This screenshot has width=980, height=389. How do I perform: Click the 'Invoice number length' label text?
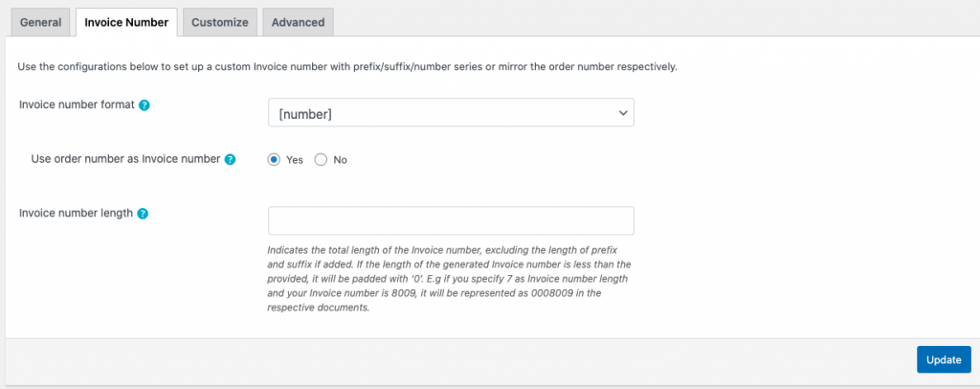(76, 214)
